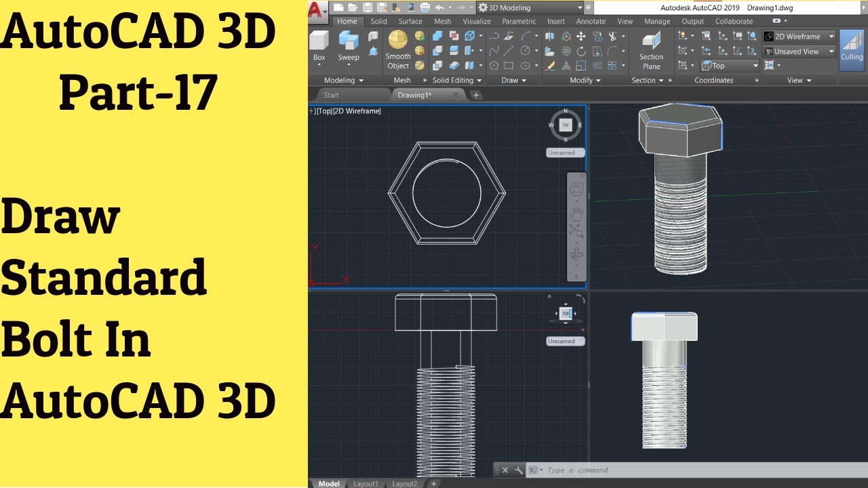Click the Erase tool in the Modify panel
Screen dimensions: 868x488
550,66
